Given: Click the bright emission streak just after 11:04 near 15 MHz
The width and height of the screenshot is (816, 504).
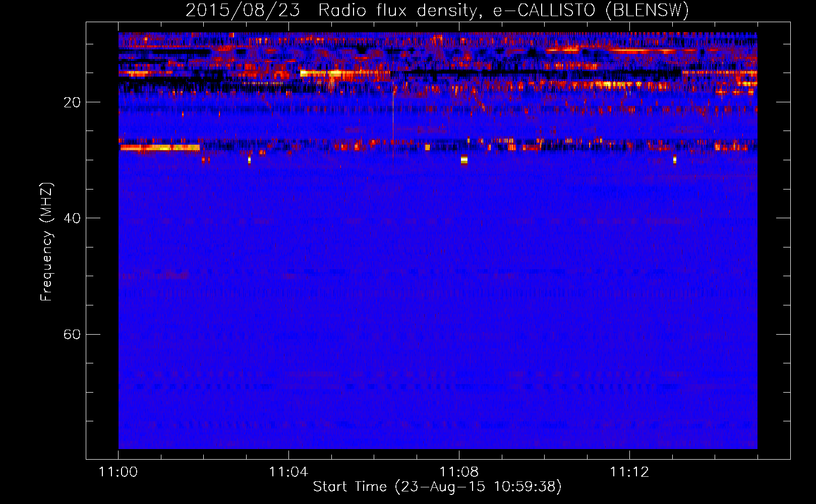Looking at the screenshot, I should (x=345, y=74).
